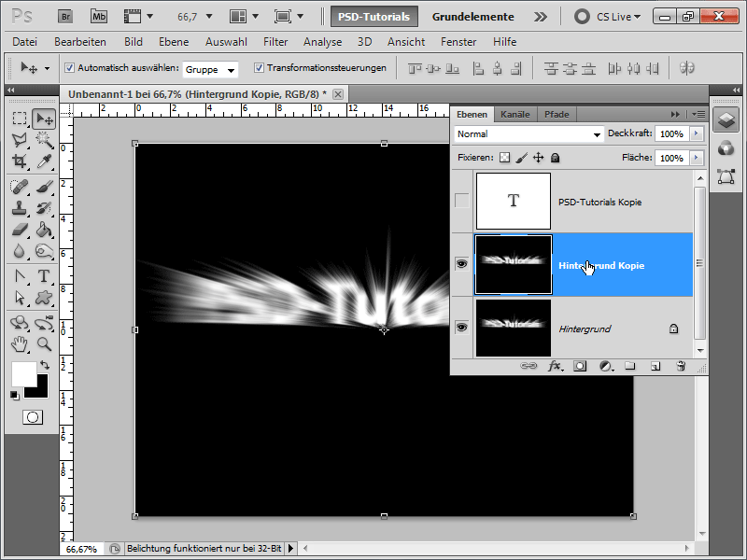This screenshot has height=560, width=747.
Task: Click the white foreground color swatch
Action: coord(22,373)
